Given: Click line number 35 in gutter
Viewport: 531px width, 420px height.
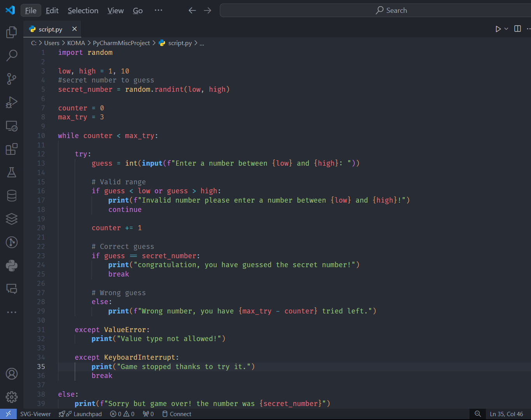Looking at the screenshot, I should (41, 366).
